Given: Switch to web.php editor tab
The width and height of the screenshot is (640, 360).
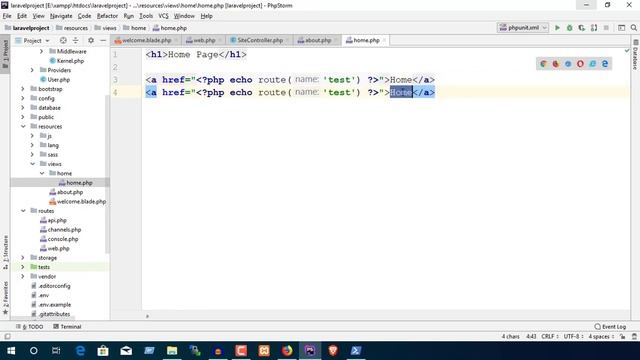Looking at the screenshot, I should coord(203,40).
